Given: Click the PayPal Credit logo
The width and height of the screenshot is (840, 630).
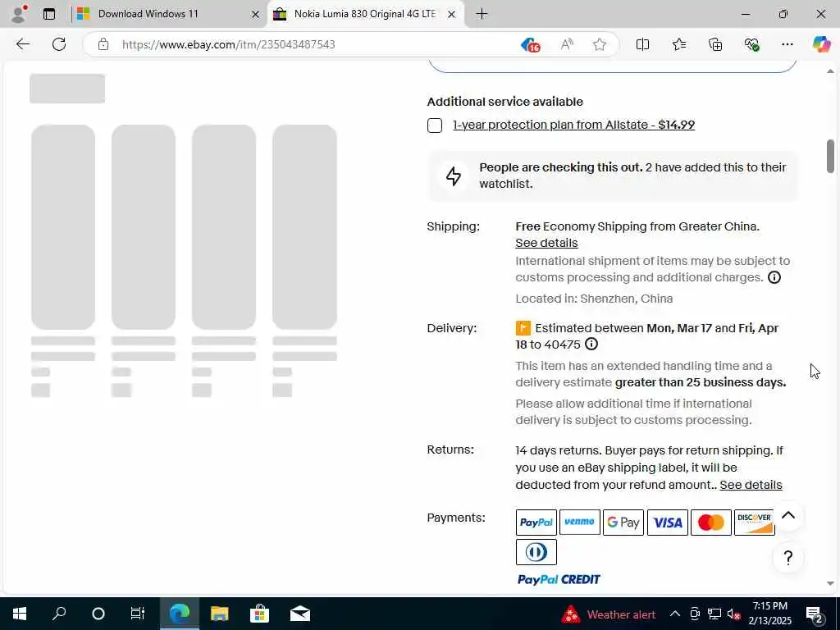Looking at the screenshot, I should tap(559, 580).
